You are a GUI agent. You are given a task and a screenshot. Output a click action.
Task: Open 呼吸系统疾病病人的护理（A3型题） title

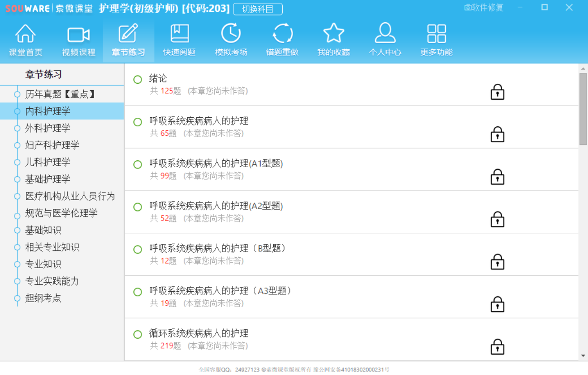click(221, 291)
